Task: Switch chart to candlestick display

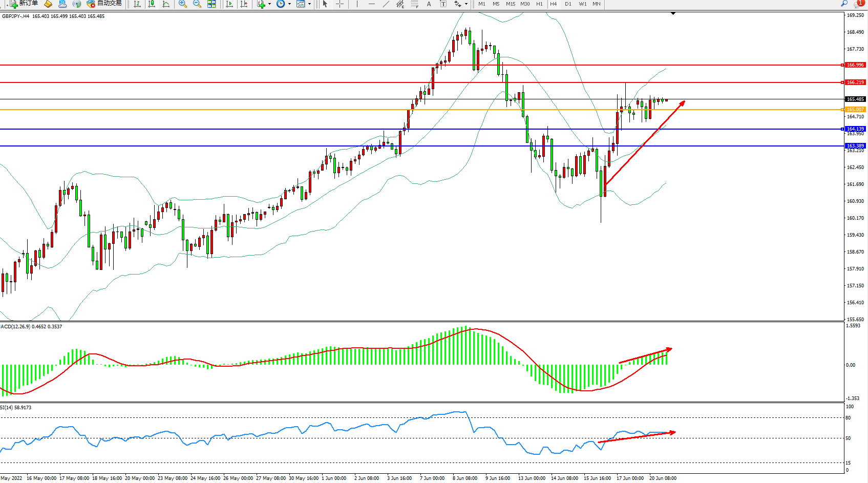Action: (152, 4)
